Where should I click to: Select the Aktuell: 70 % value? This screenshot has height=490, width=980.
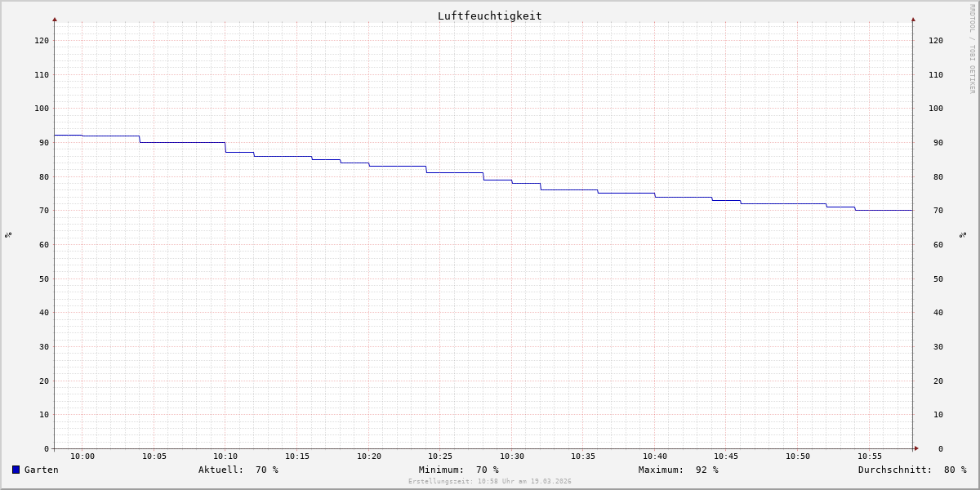238,470
